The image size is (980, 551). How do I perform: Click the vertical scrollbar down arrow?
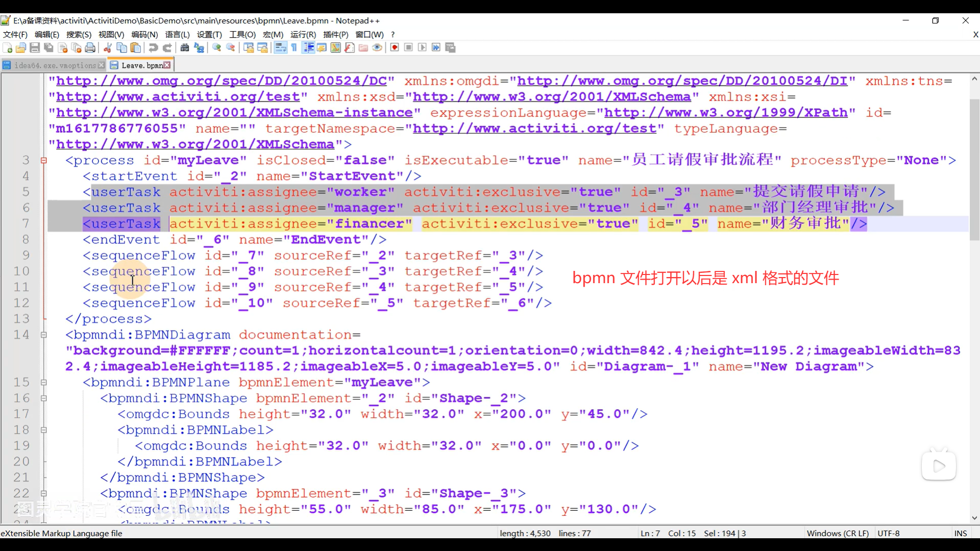click(x=974, y=518)
